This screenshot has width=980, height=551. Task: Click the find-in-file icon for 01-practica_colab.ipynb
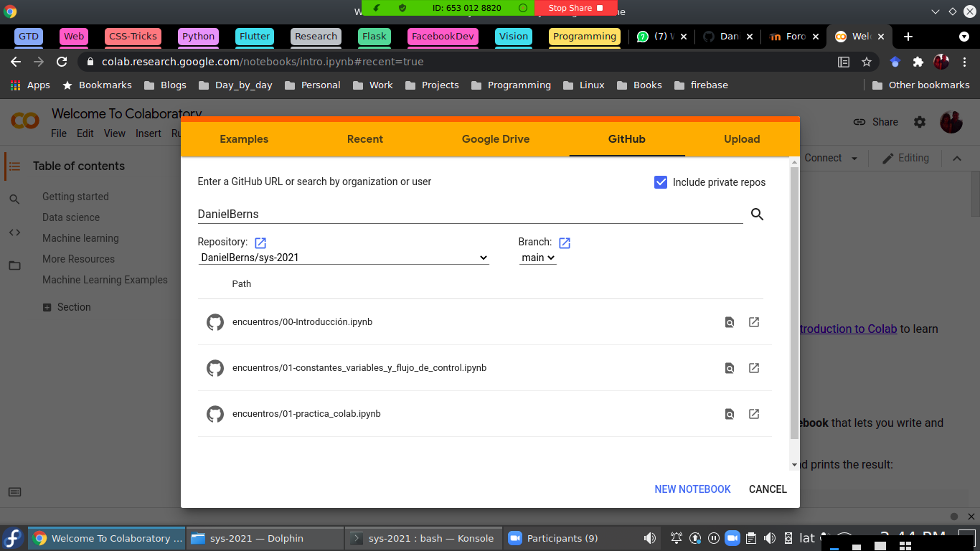pyautogui.click(x=730, y=414)
